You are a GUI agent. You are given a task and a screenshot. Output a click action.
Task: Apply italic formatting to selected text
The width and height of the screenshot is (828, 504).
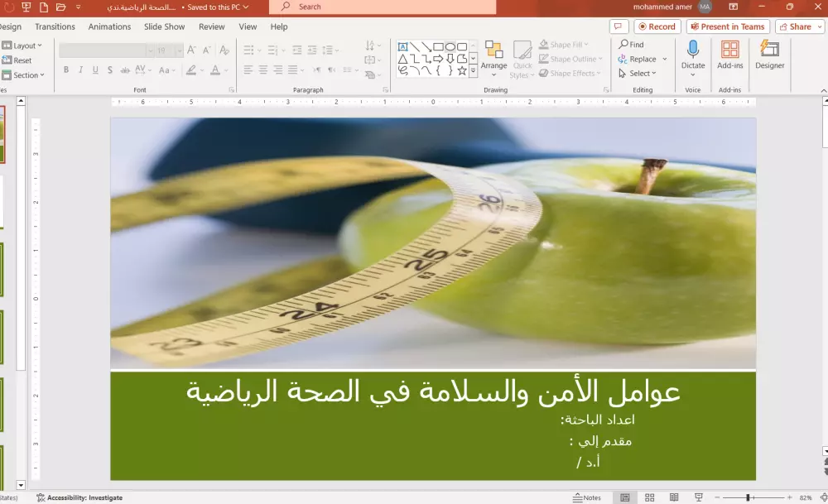(x=79, y=70)
